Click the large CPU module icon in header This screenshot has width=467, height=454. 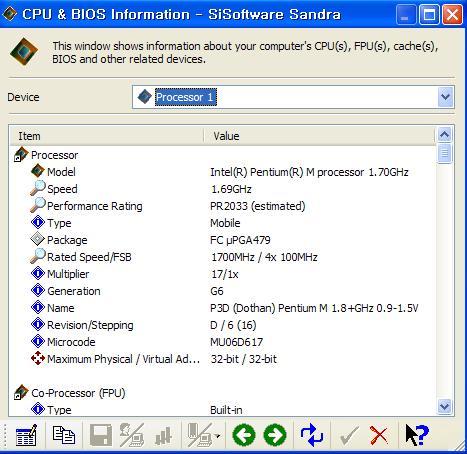coord(24,52)
